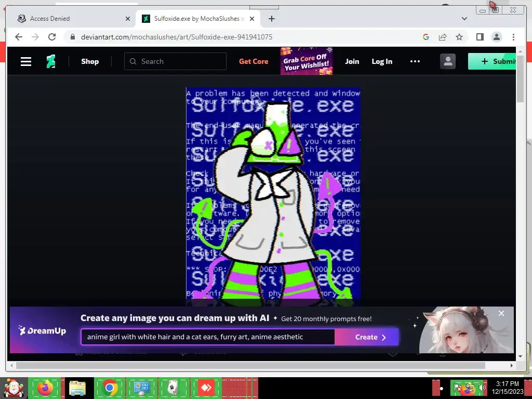Click the DreamUp logo

43,330
